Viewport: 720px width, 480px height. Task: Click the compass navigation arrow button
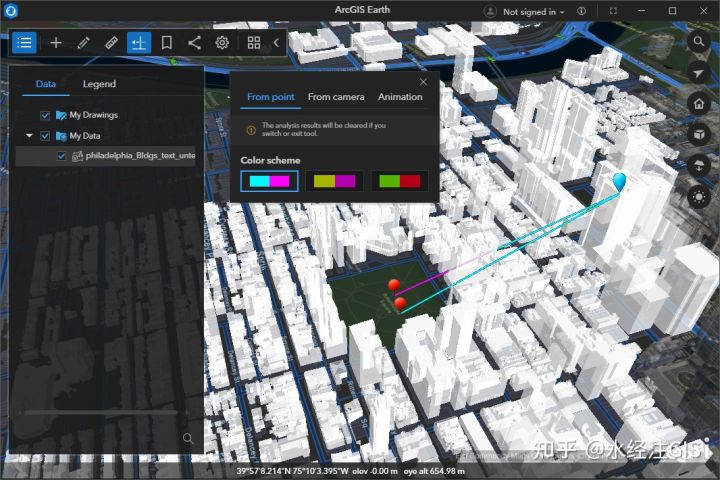tap(698, 73)
